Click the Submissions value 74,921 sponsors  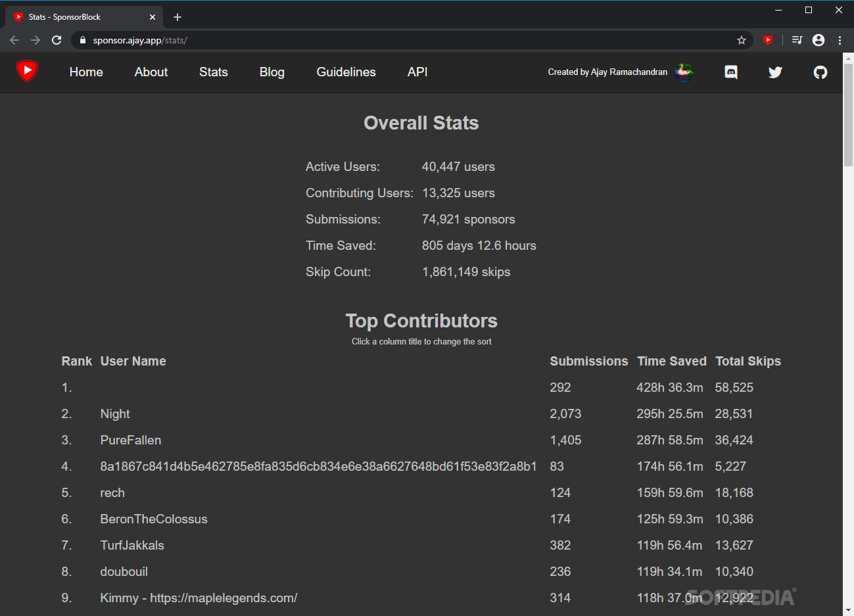click(x=468, y=220)
